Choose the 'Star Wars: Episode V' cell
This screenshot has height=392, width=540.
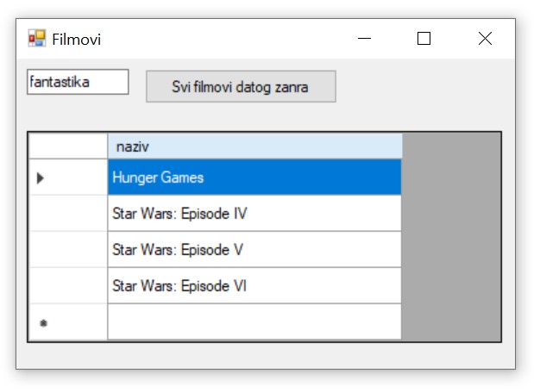[x=254, y=250]
